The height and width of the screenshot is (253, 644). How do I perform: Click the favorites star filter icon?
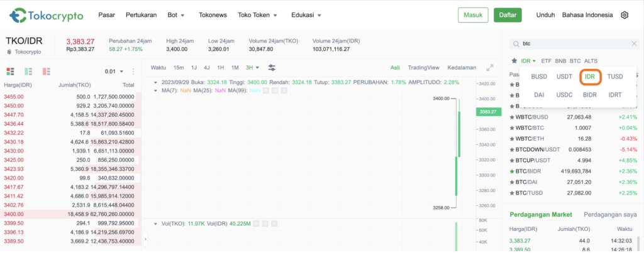(x=514, y=61)
